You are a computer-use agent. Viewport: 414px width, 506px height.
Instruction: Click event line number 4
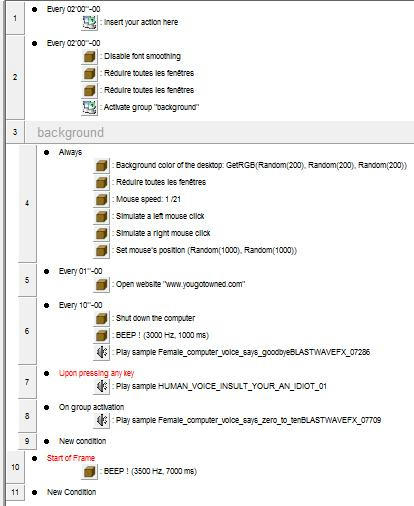pos(27,203)
